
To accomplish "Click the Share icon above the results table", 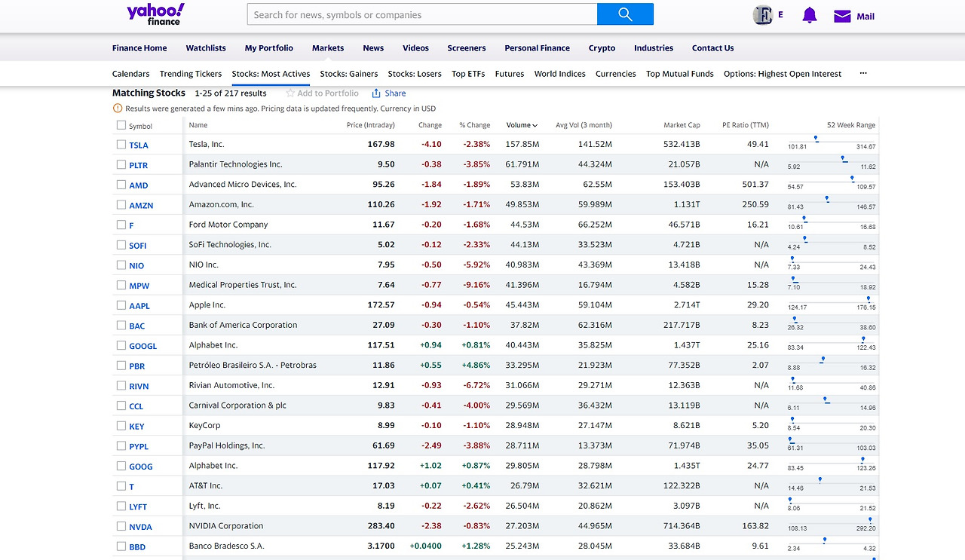I will 375,93.
